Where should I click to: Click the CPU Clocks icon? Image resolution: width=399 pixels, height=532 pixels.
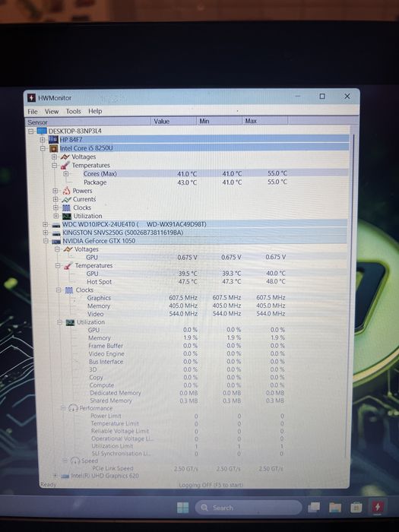[x=67, y=207]
